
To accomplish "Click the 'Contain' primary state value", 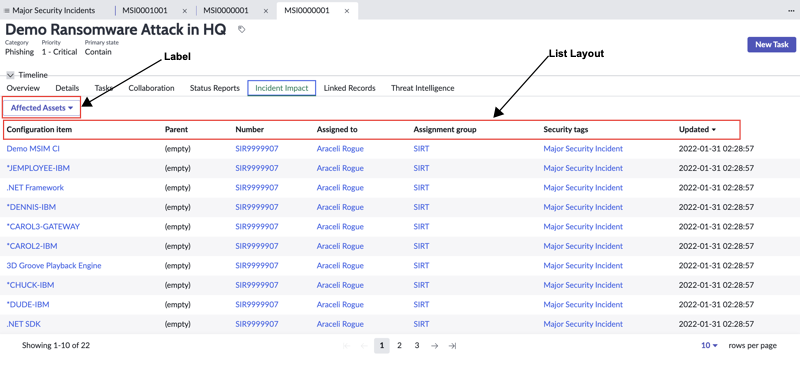I will 98,52.
